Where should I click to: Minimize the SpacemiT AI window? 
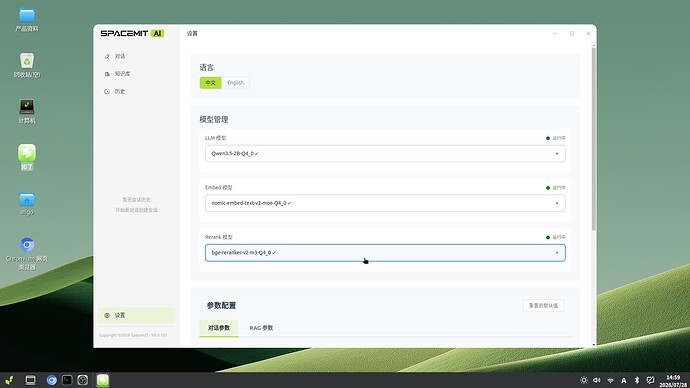tap(555, 33)
